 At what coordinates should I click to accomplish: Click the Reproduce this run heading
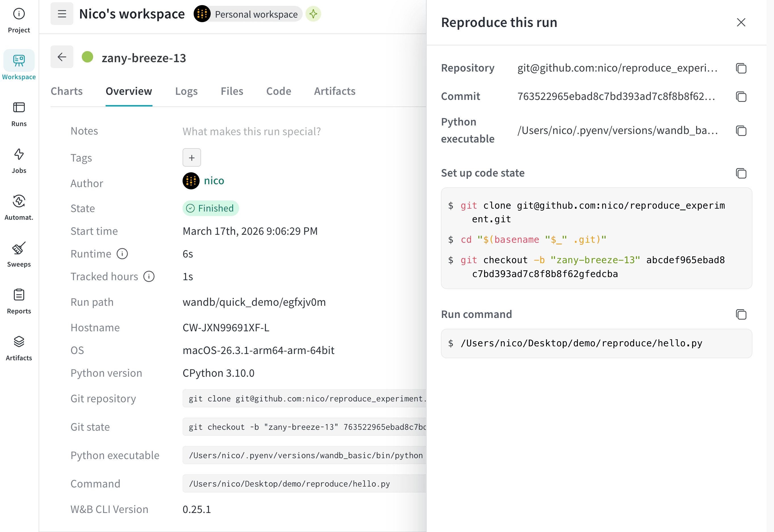(x=499, y=22)
